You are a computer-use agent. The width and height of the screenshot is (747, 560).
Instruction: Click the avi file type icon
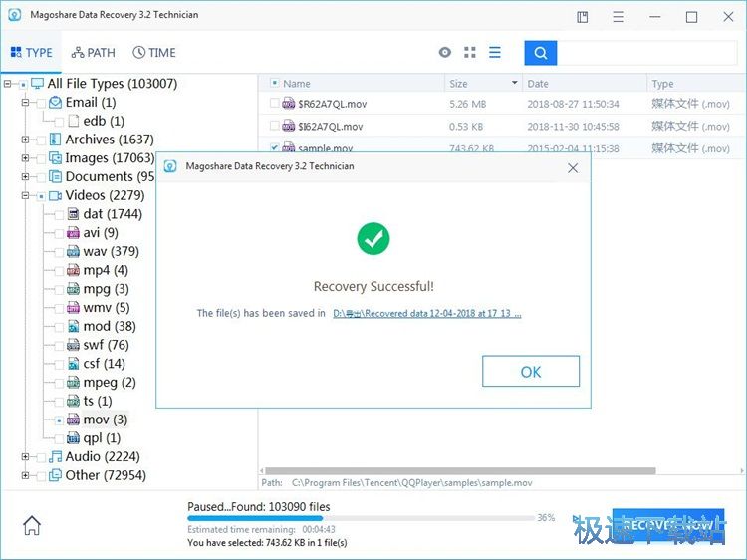pos(73,232)
